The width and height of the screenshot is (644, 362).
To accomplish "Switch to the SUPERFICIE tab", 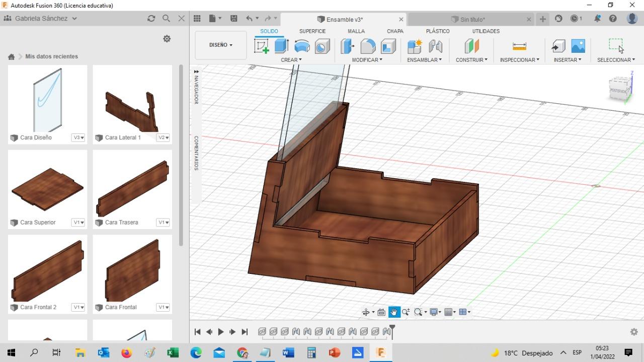I will point(312,31).
